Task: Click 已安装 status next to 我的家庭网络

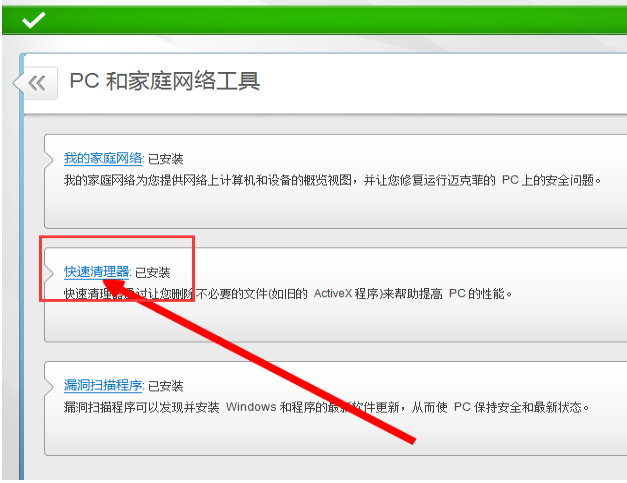Action: click(166, 158)
